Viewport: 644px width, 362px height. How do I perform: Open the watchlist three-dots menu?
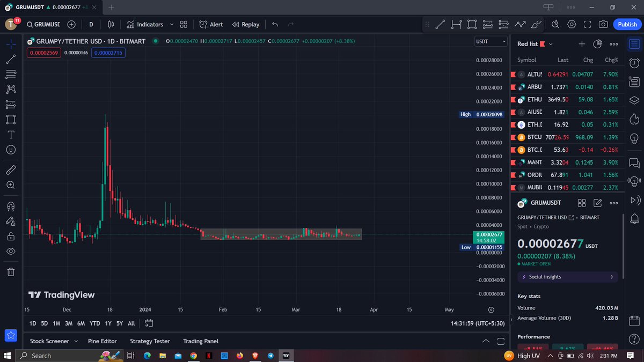click(613, 44)
